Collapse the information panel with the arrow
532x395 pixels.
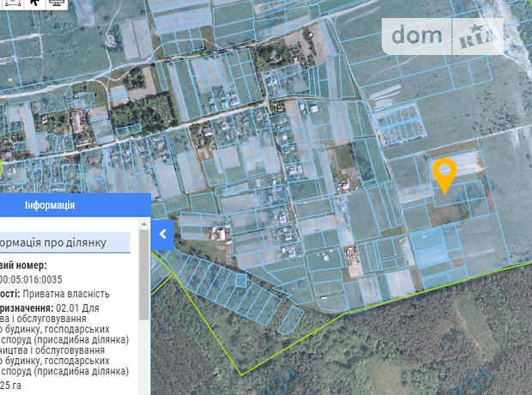tap(162, 234)
